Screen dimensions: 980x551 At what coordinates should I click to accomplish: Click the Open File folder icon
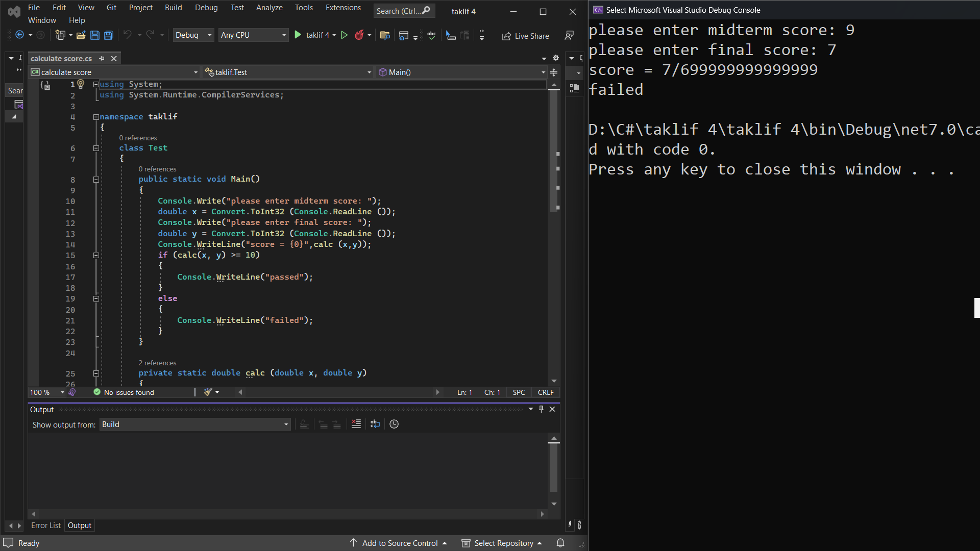[x=81, y=35]
